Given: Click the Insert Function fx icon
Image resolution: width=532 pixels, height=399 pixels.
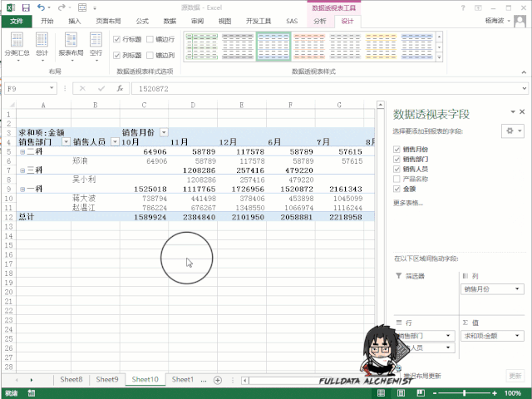Looking at the screenshot, I should point(120,89).
